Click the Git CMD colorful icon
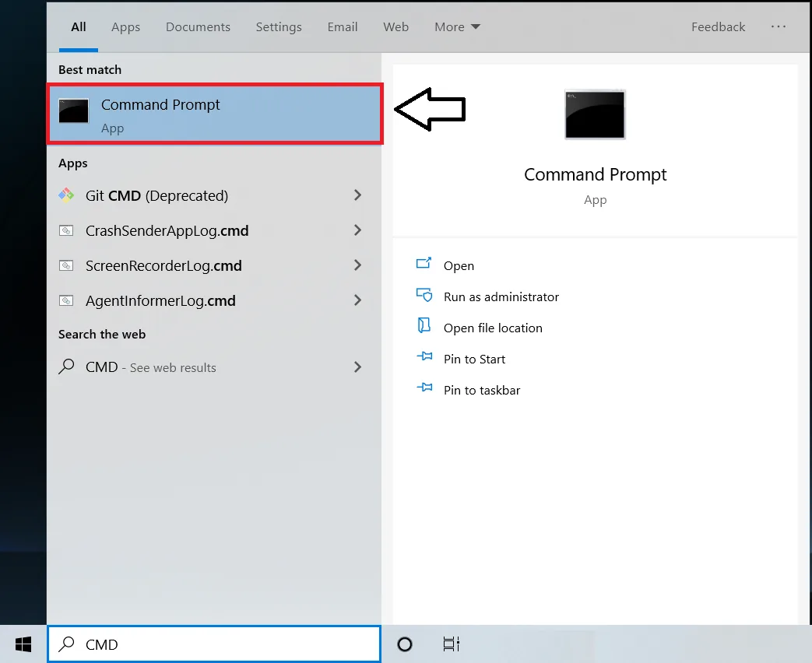Screen dimensions: 812x663 click(x=66, y=195)
